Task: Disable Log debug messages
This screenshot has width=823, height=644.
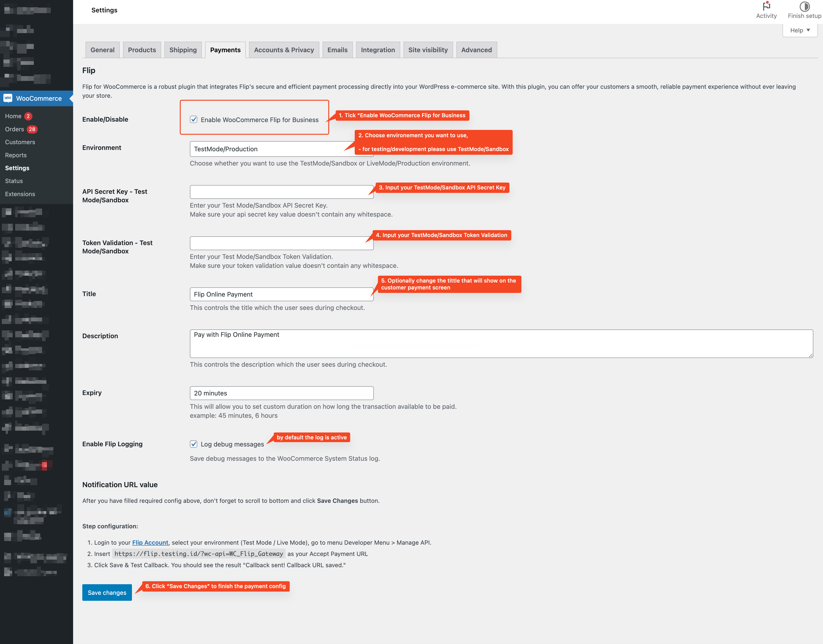Action: [194, 444]
